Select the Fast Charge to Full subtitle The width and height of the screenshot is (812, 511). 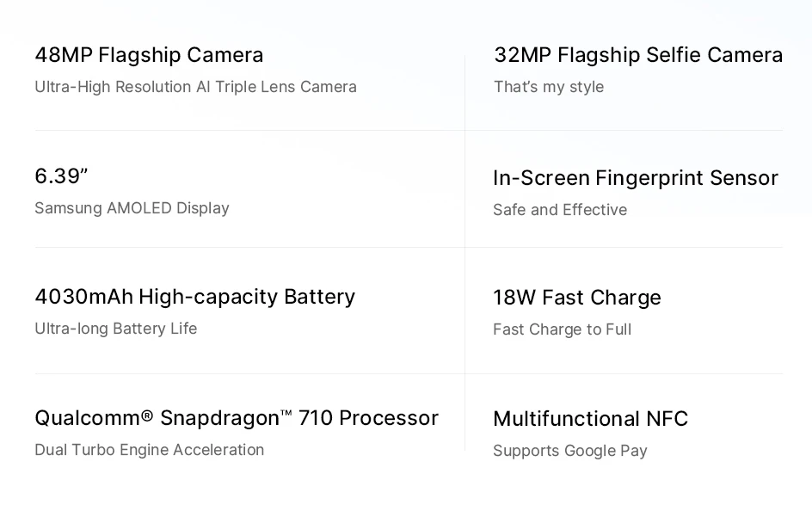[x=562, y=329]
